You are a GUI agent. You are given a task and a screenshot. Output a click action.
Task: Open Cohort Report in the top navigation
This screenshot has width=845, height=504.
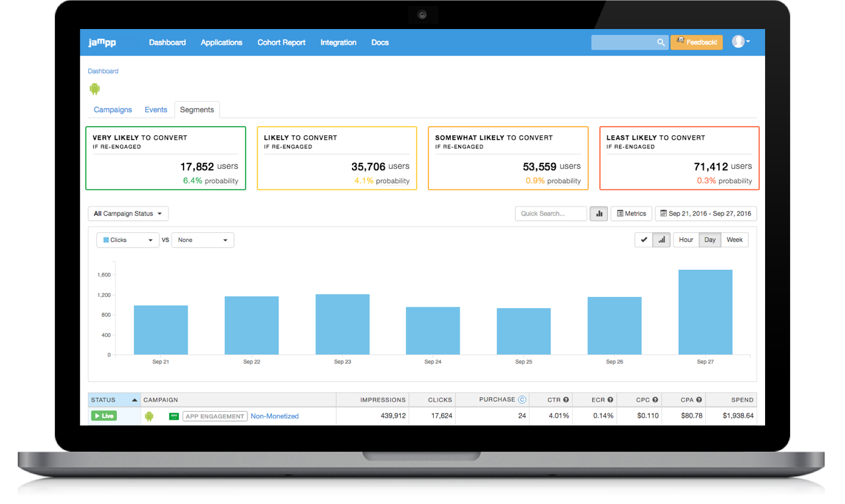pyautogui.click(x=281, y=42)
